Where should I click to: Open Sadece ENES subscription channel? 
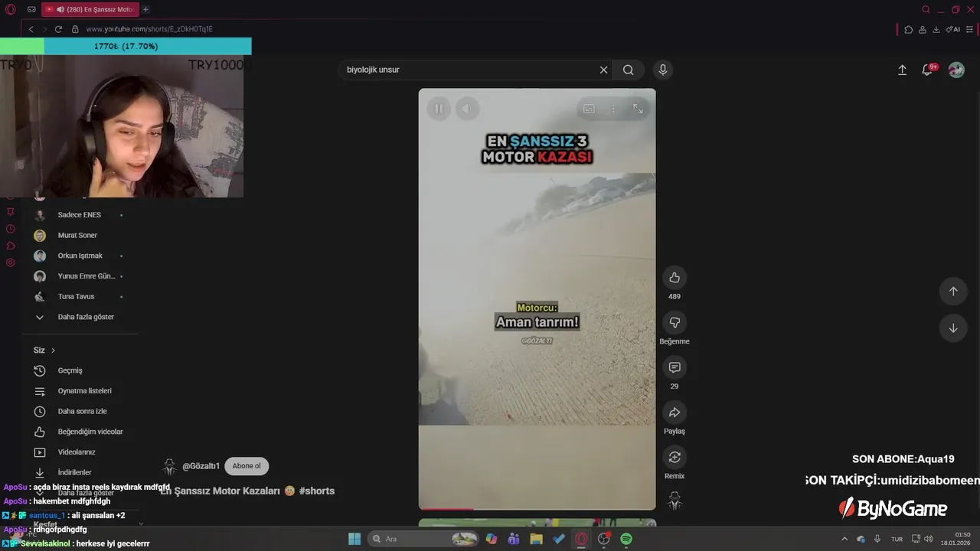click(79, 215)
